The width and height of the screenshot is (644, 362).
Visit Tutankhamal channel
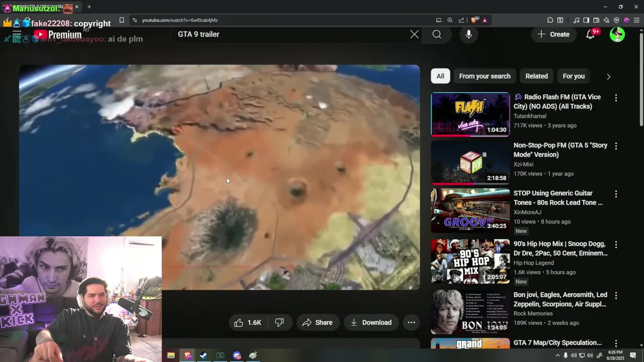[530, 116]
